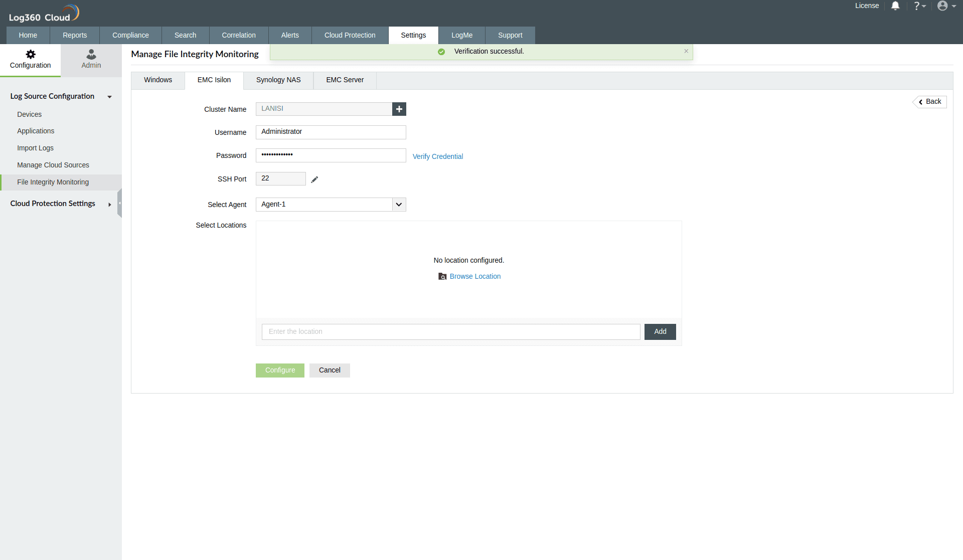The width and height of the screenshot is (963, 560).
Task: Collapse Log Source Configuration section
Action: tap(109, 97)
